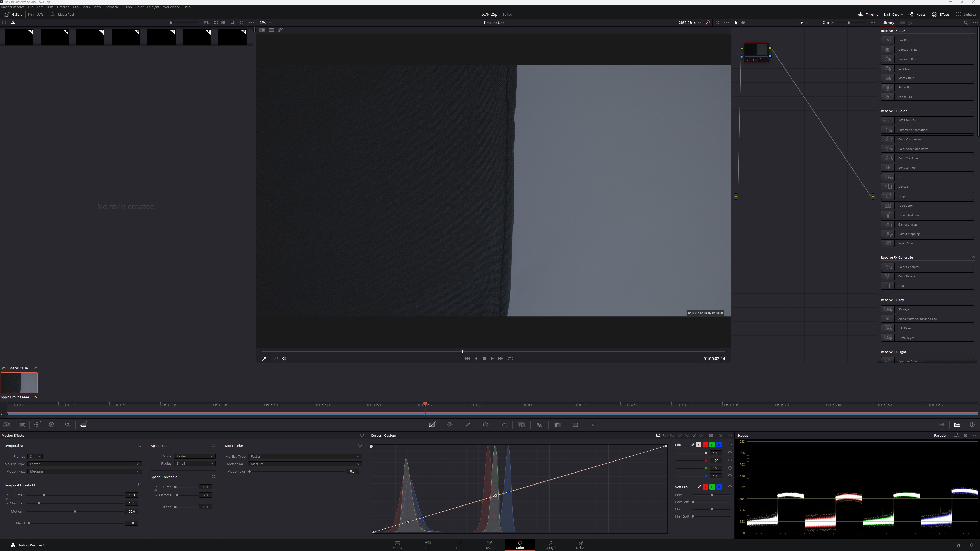Image resolution: width=980 pixels, height=551 pixels.
Task: Select the Apple ProRes 4444 clip thumbnail
Action: pos(19,383)
